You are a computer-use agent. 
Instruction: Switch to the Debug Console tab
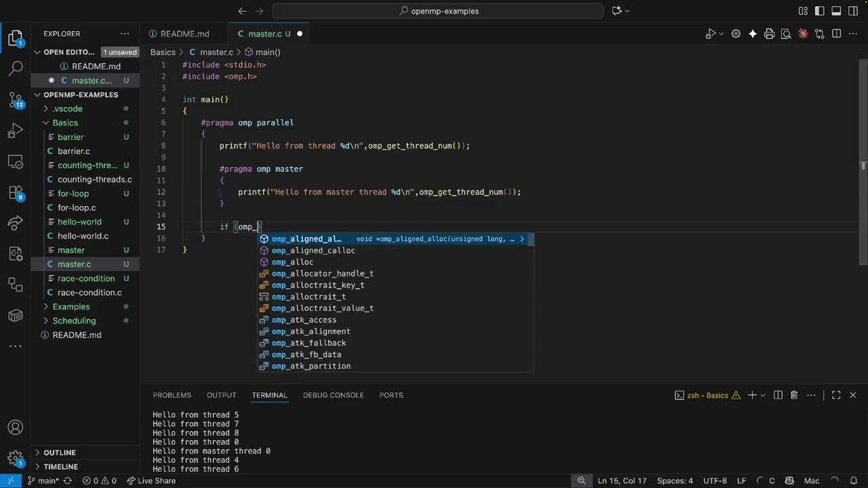[334, 395]
